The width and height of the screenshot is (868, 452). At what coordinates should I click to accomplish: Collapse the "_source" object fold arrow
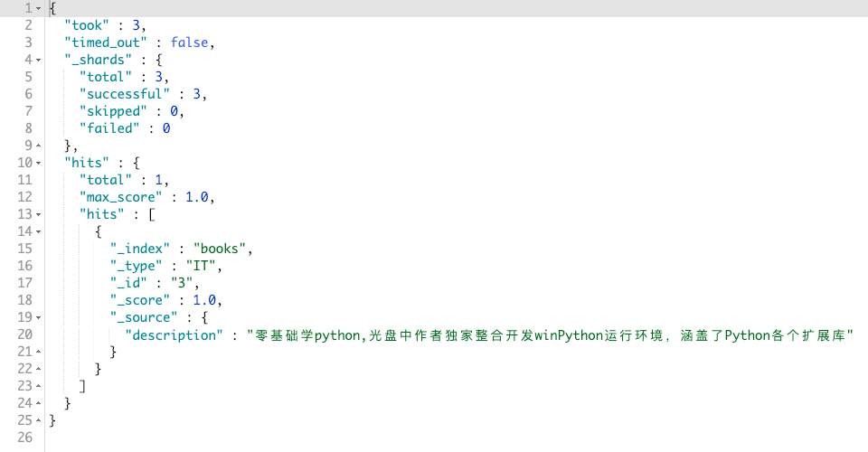(x=38, y=317)
